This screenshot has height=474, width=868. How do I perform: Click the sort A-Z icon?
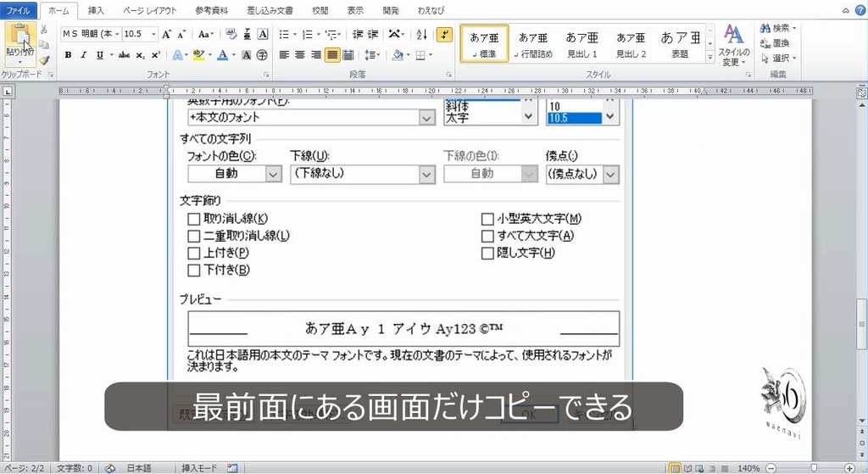422,34
